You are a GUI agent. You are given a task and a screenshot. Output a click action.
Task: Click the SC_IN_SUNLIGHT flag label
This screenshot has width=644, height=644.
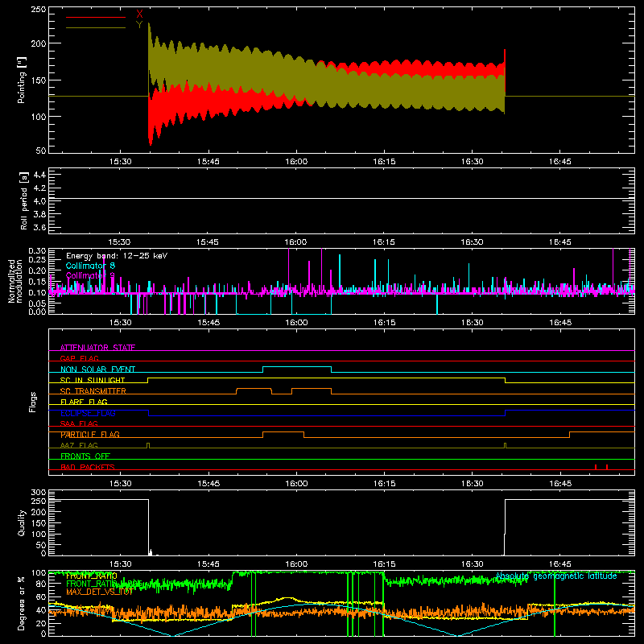(x=93, y=380)
